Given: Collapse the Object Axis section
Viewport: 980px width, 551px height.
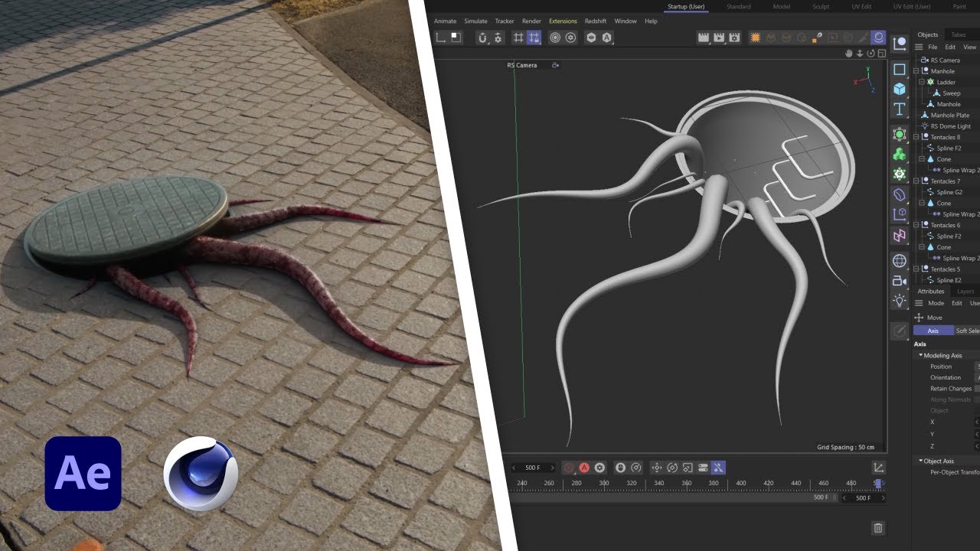Looking at the screenshot, I should pos(921,461).
